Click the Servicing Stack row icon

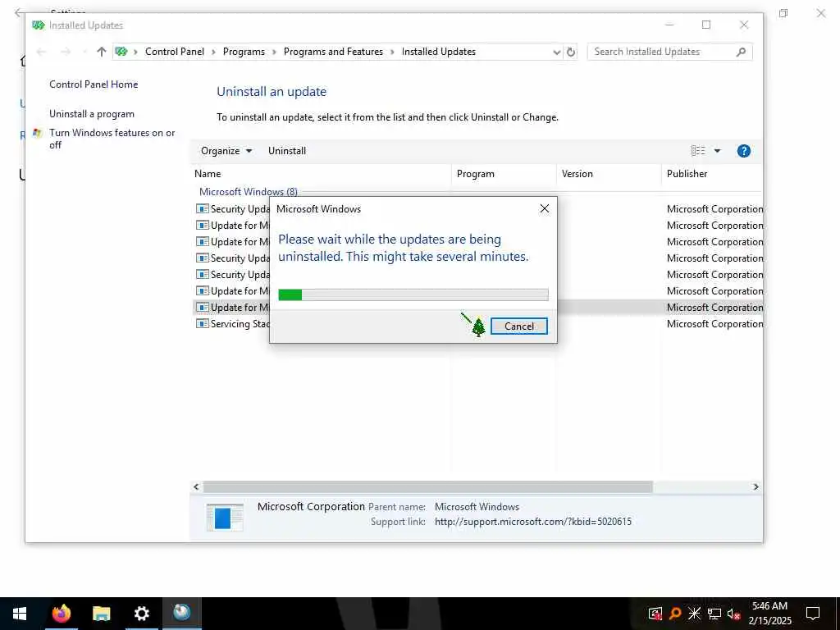[202, 323]
